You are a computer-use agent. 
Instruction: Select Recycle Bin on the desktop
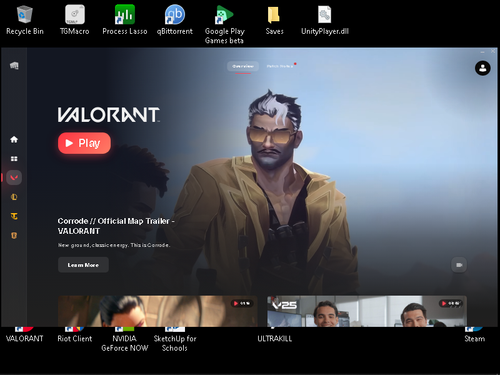click(25, 21)
